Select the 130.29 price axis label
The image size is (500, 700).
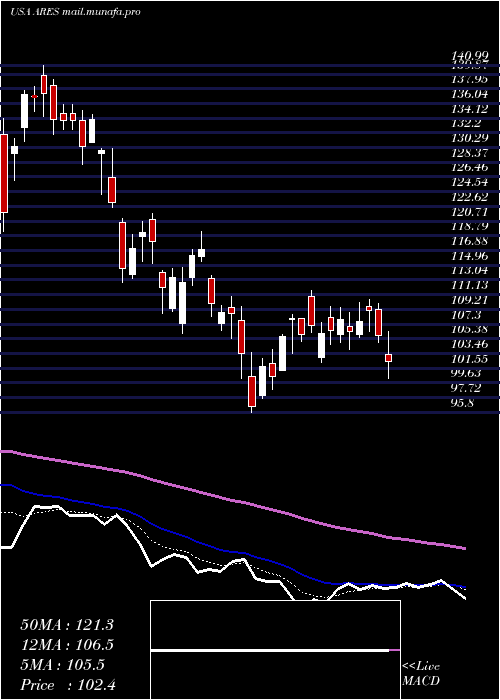pos(470,138)
